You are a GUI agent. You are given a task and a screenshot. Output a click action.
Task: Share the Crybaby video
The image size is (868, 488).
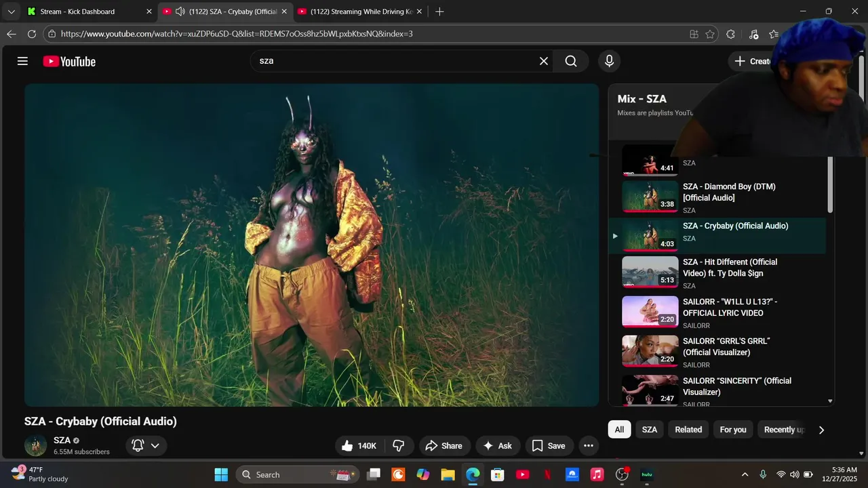(444, 445)
